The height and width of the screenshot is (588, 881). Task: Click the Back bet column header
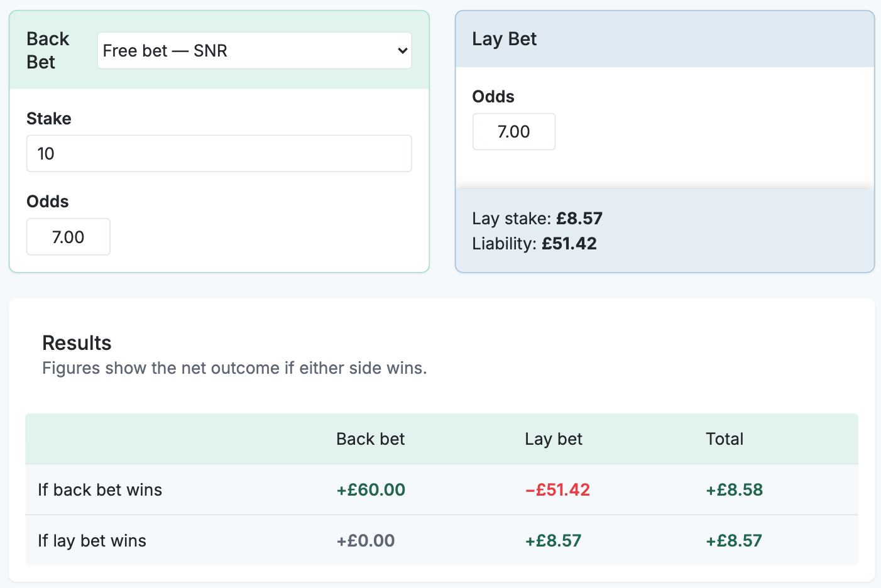tap(370, 439)
